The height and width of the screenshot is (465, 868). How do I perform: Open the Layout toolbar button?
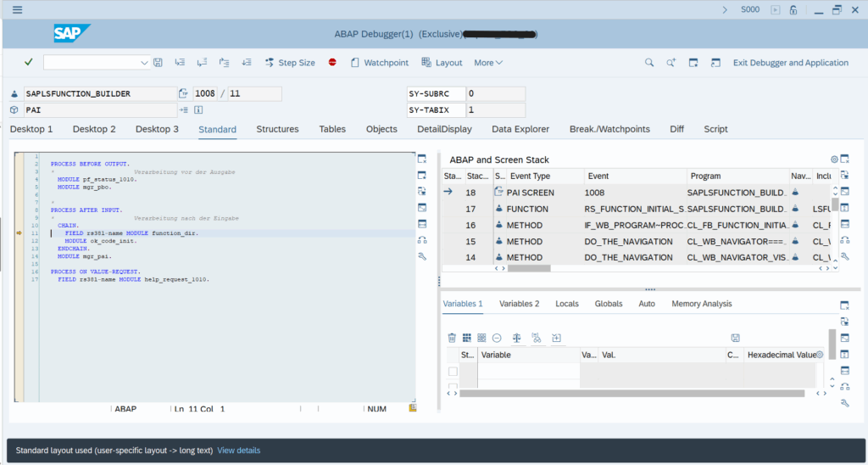[x=442, y=63]
